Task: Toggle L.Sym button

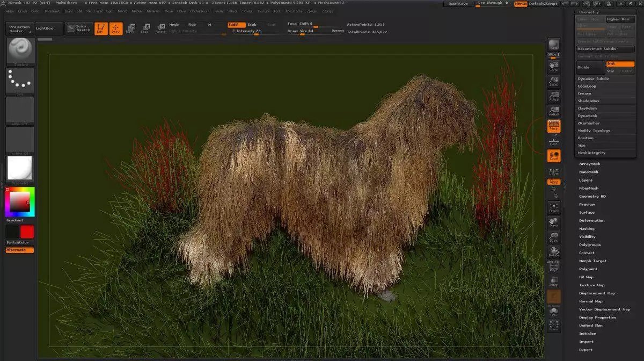Action: coord(554,171)
